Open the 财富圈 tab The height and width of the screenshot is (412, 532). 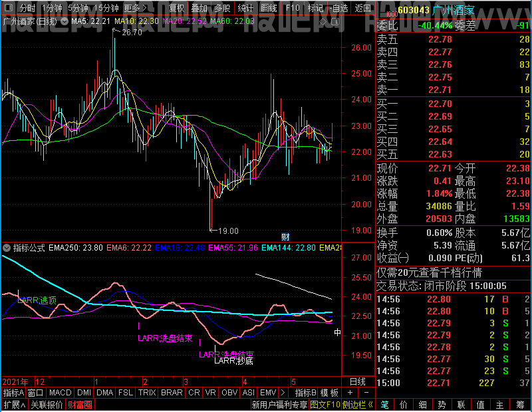click(x=80, y=405)
